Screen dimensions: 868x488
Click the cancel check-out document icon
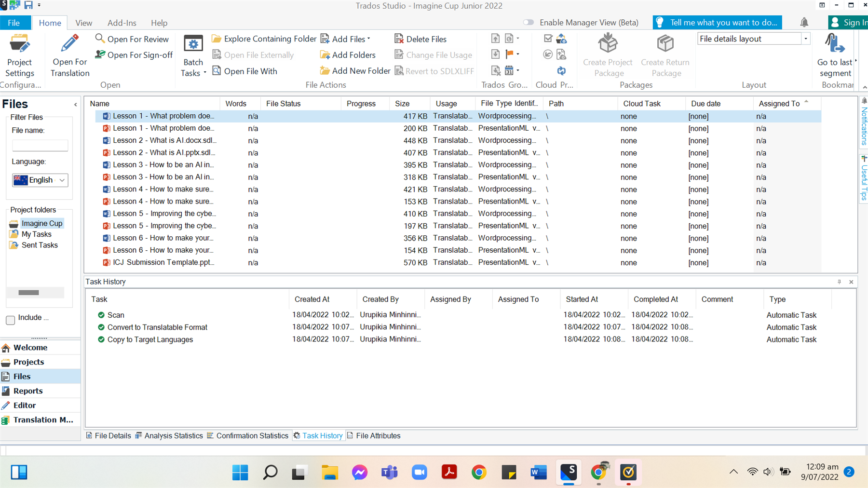[495, 71]
